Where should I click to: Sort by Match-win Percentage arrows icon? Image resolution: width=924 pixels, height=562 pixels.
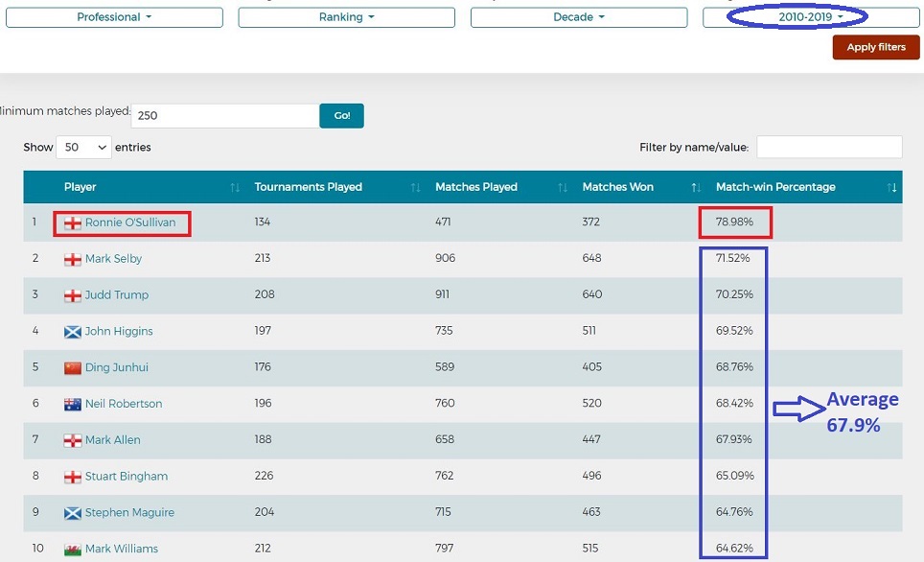tap(891, 187)
